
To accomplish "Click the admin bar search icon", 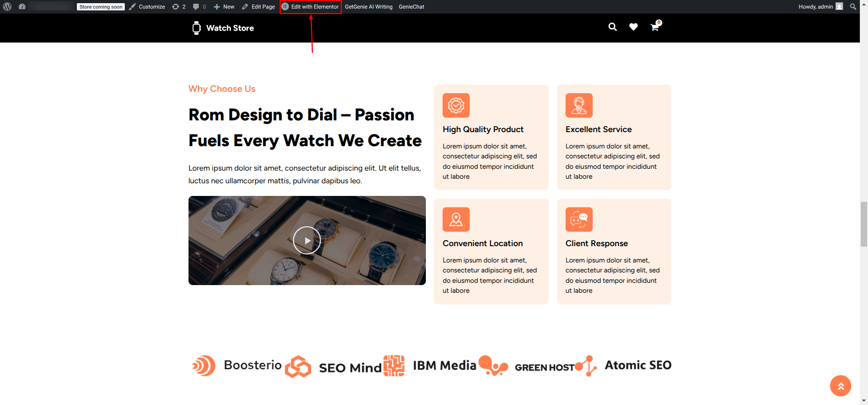I will (x=853, y=7).
